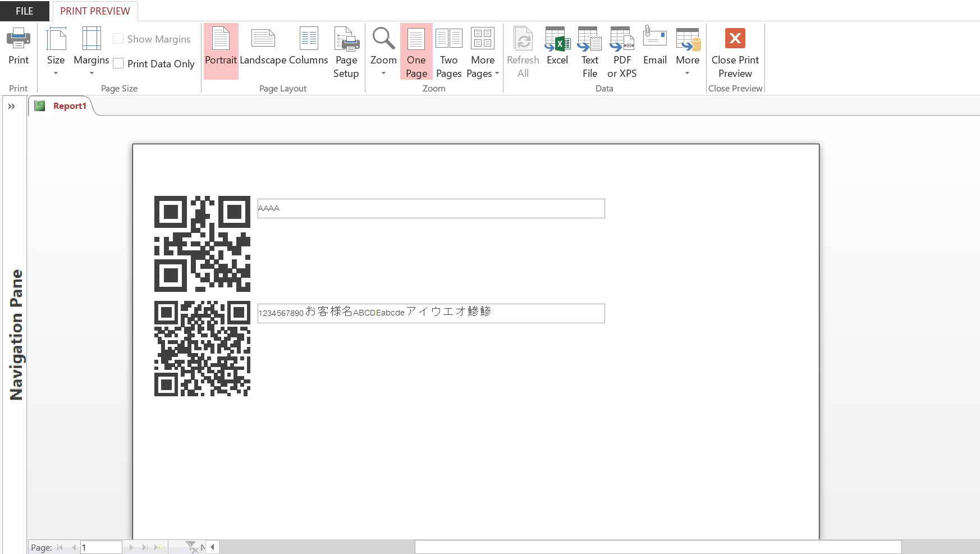Click the AAAA text box
Viewport: 980px width, 554px height.
(431, 208)
